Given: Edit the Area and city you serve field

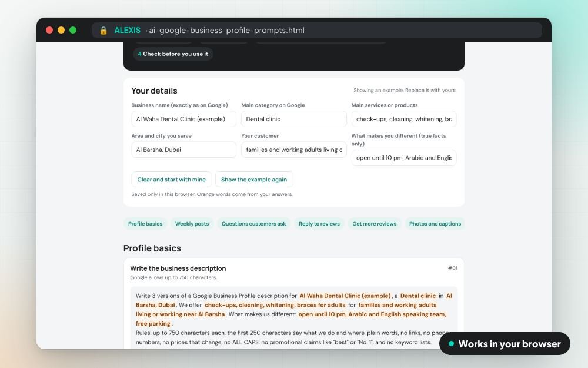Looking at the screenshot, I should click(183, 150).
